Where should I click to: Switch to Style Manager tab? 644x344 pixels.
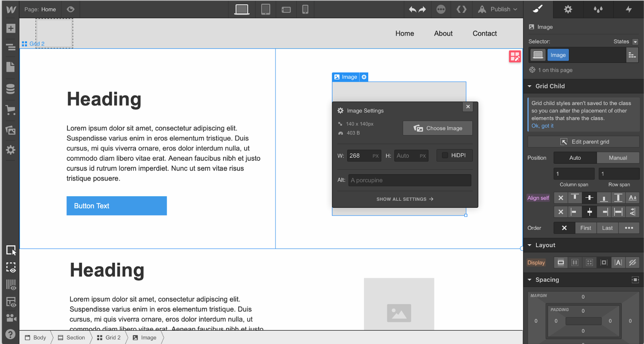[x=598, y=9]
